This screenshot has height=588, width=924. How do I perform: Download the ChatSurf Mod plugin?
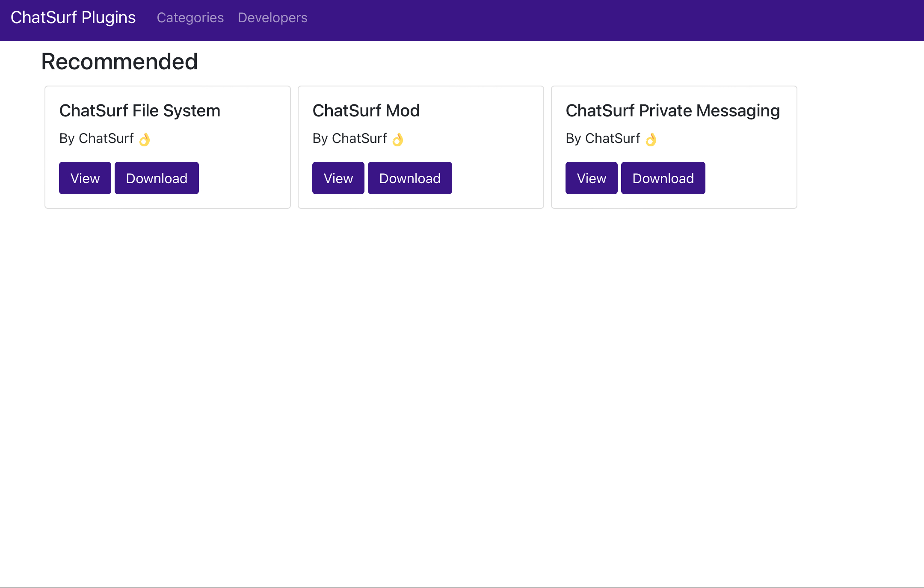(410, 178)
